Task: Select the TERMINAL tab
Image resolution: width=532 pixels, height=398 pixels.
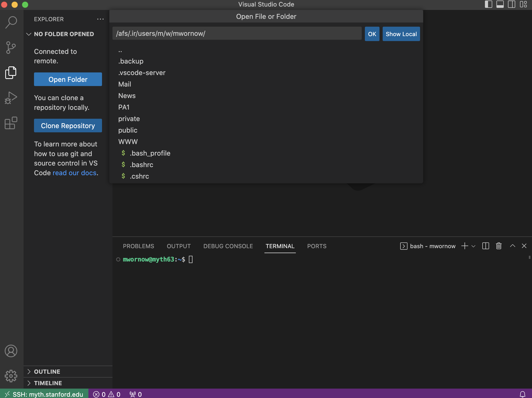Action: pyautogui.click(x=280, y=246)
